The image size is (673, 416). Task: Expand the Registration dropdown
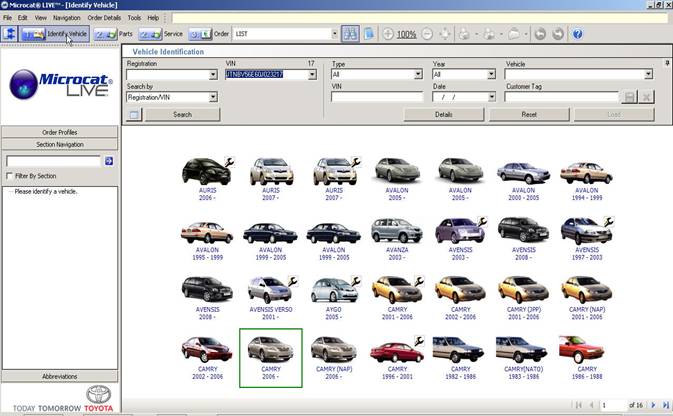point(213,75)
